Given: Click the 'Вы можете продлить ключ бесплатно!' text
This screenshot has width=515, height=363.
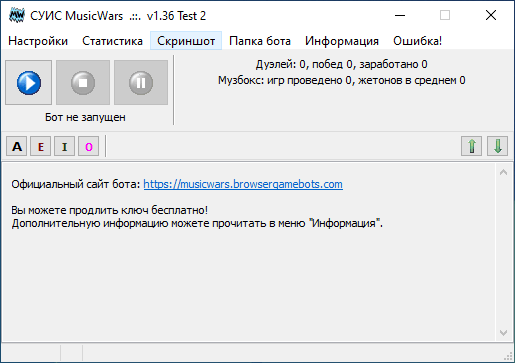Looking at the screenshot, I should click(x=110, y=210).
